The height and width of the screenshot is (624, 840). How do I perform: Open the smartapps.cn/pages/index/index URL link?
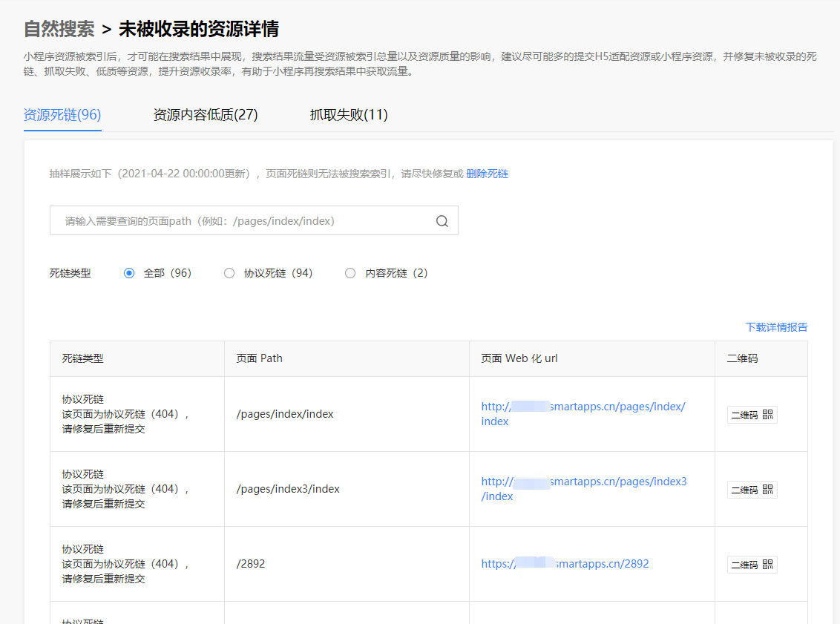pyautogui.click(x=583, y=414)
